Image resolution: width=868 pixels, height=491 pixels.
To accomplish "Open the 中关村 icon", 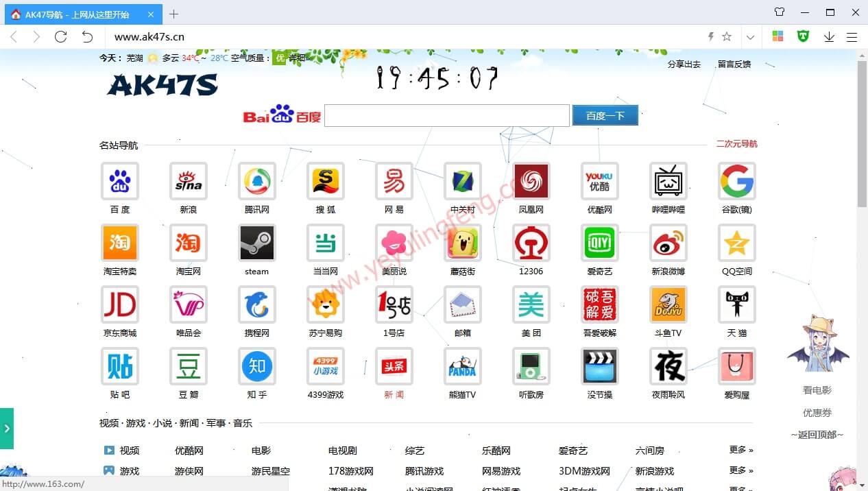I will [x=463, y=181].
